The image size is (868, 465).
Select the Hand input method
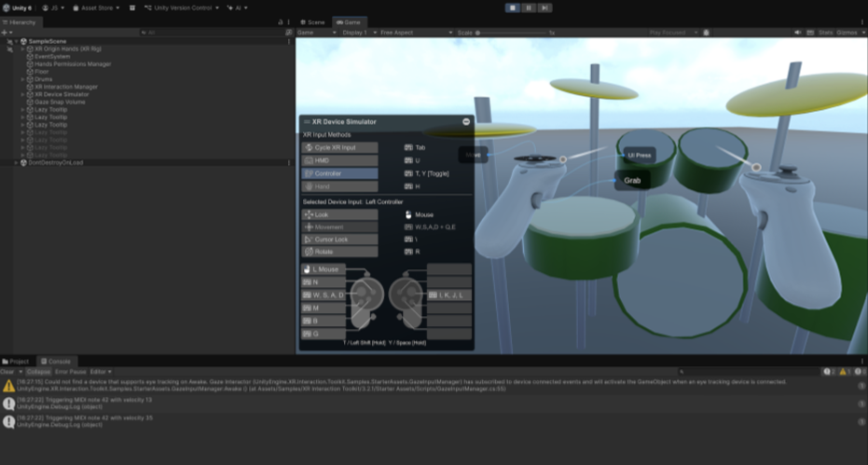tap(340, 186)
